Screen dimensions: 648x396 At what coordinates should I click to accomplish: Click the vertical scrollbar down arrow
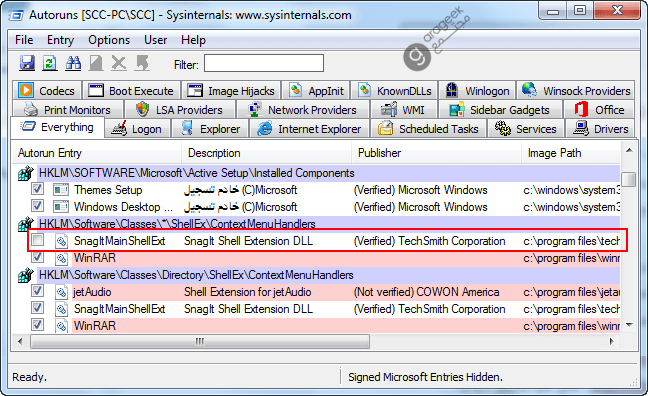(x=629, y=325)
